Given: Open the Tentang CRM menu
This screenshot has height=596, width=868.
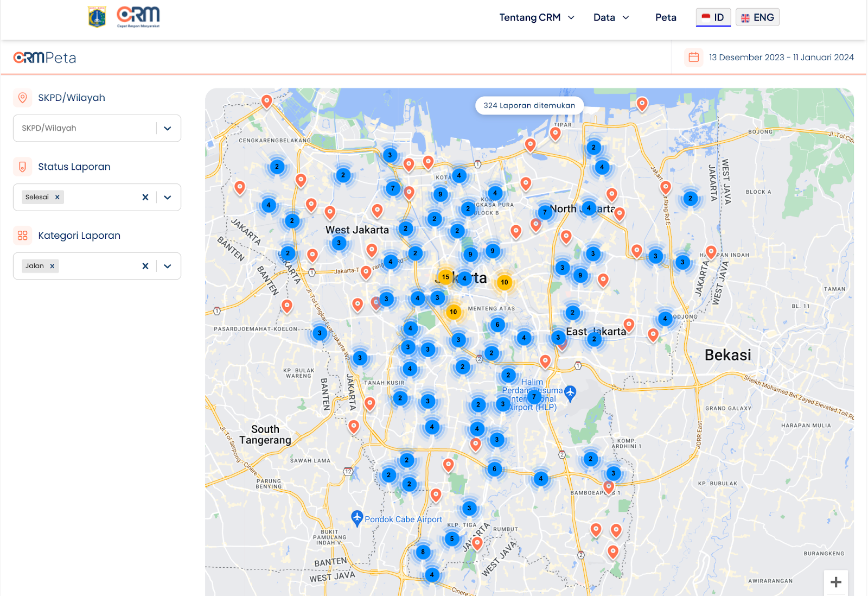Looking at the screenshot, I should 537,17.
